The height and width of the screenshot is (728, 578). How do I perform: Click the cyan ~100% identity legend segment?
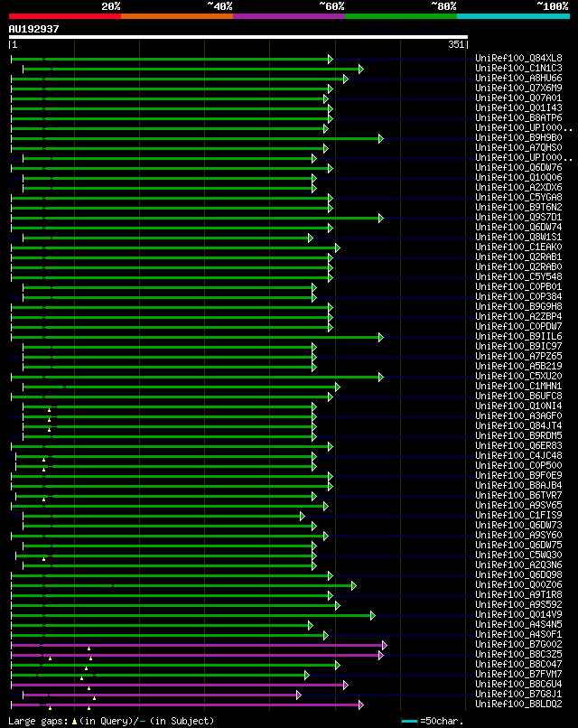(514, 16)
